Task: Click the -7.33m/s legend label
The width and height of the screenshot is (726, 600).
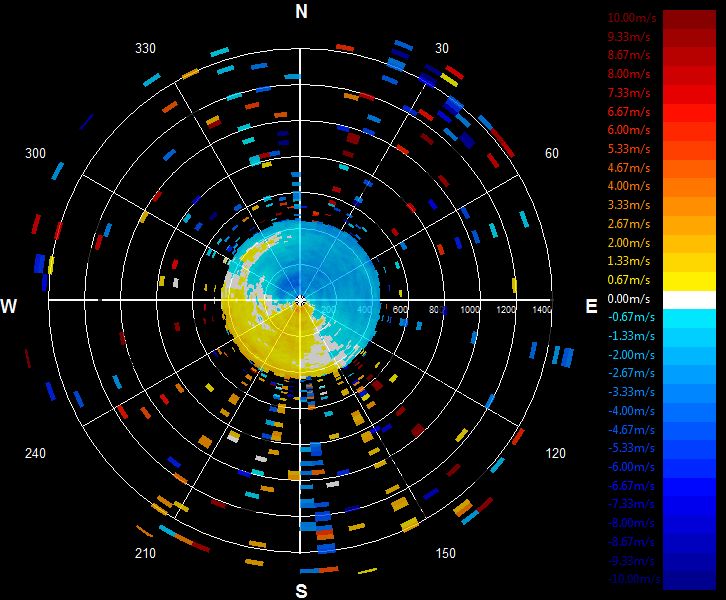Action: (x=631, y=504)
